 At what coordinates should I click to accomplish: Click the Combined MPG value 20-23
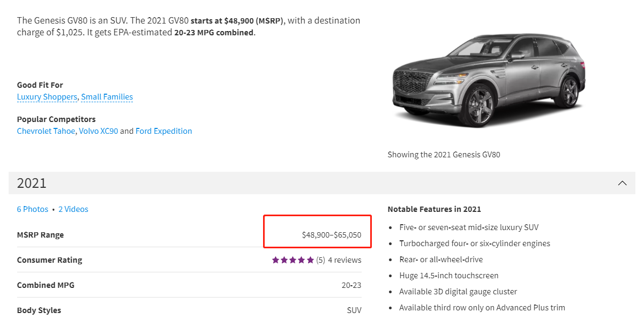coord(351,285)
